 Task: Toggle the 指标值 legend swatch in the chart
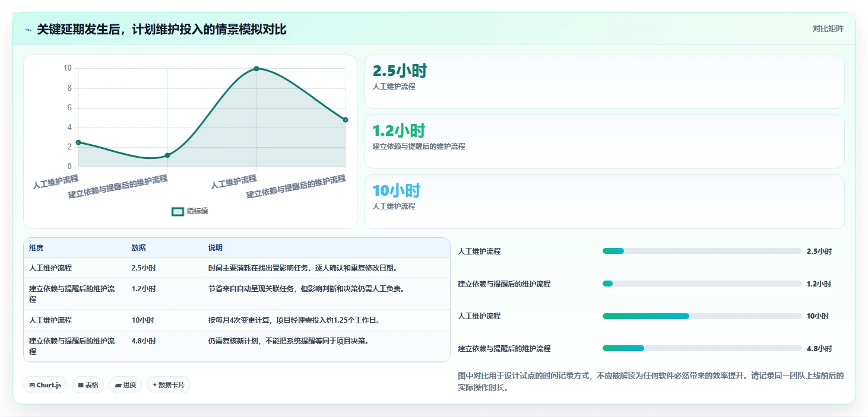tap(178, 212)
